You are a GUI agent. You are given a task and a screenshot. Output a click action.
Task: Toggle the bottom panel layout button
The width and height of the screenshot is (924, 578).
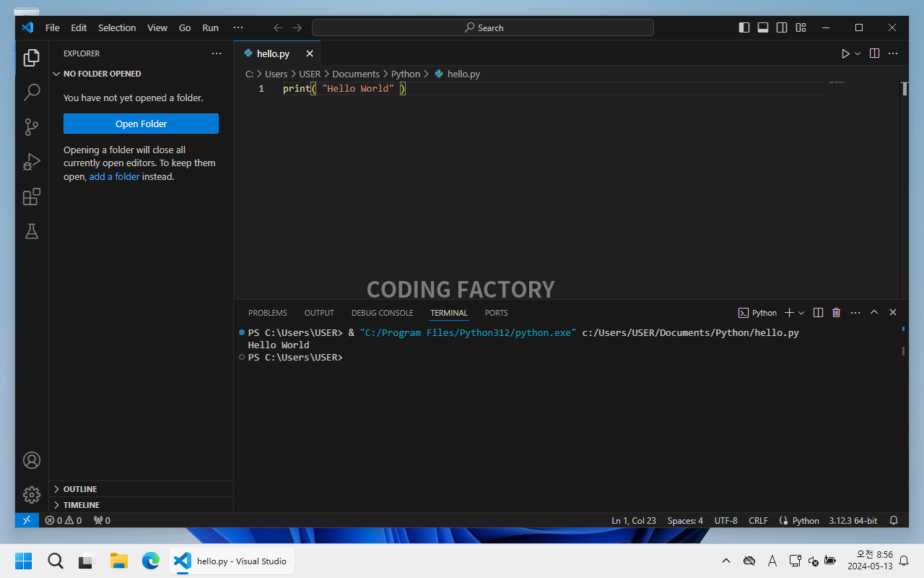[x=763, y=27]
